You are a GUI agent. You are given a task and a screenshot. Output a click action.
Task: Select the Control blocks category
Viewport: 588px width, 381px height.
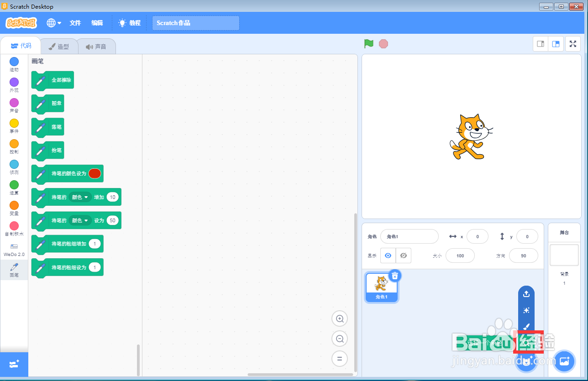14,146
